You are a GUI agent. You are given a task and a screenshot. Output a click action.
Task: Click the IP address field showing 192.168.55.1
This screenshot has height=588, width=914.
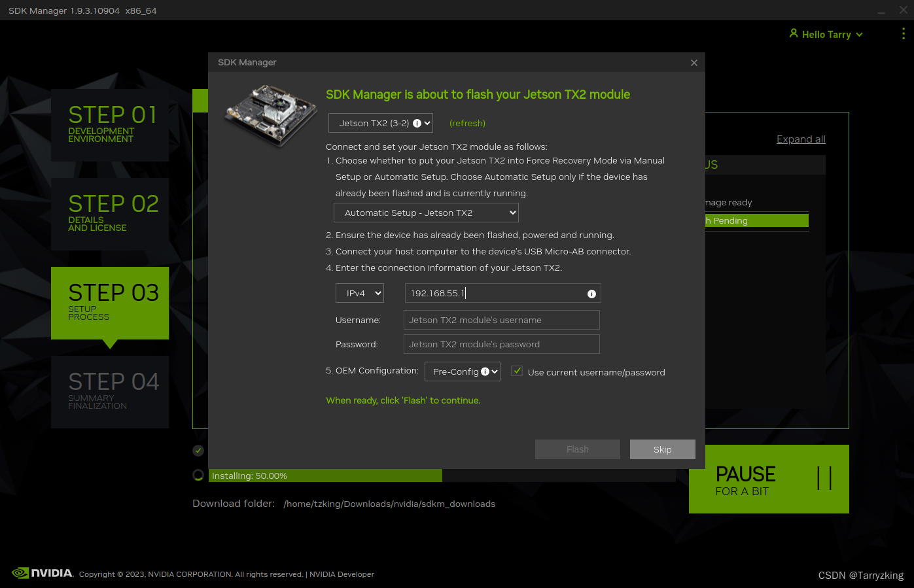click(502, 293)
